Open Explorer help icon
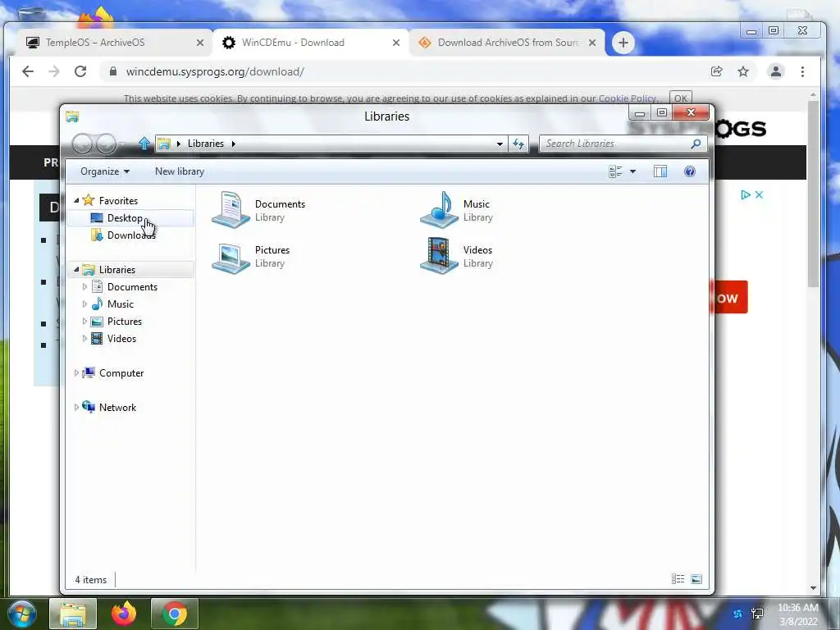The height and width of the screenshot is (630, 840). pyautogui.click(x=689, y=171)
